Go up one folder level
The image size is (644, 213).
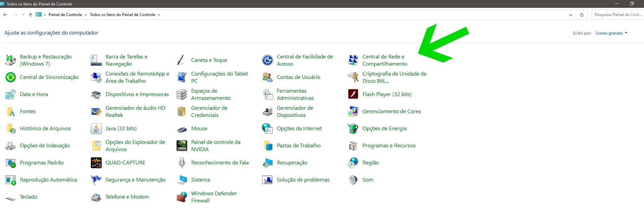(30, 15)
